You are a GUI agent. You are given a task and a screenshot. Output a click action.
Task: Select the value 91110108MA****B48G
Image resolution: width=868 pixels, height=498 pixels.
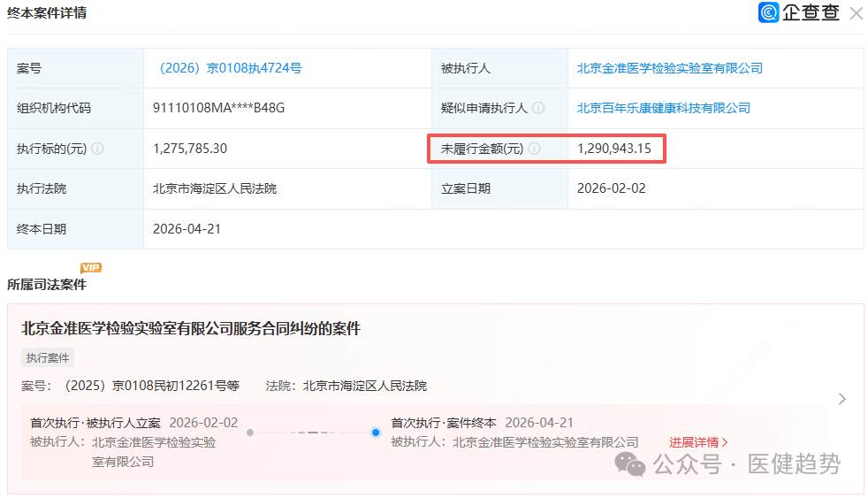218,108
